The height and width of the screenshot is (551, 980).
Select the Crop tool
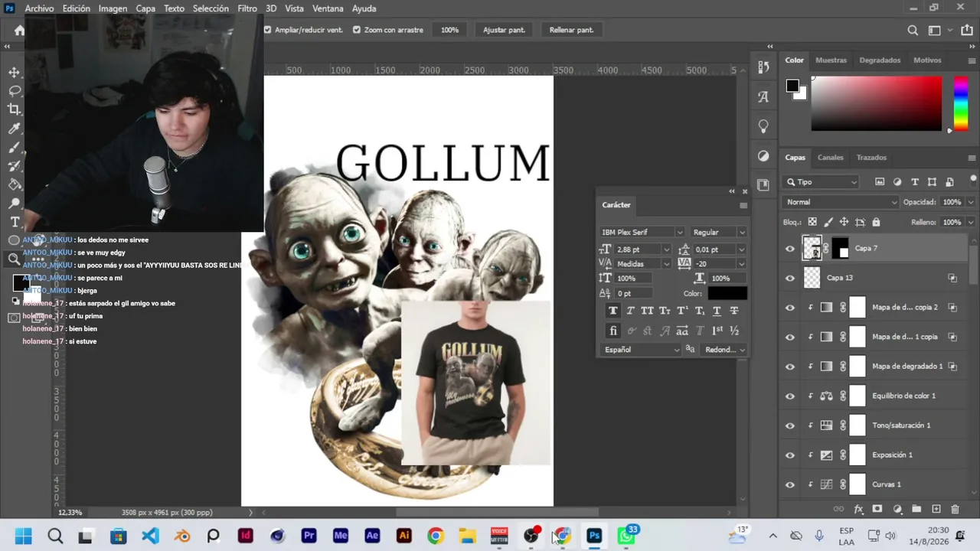[x=15, y=109]
